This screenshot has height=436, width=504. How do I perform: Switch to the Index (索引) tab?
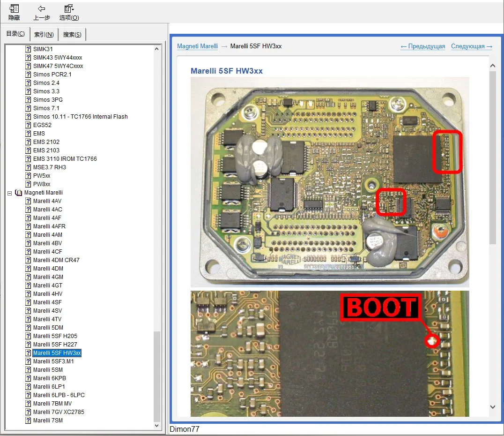[44, 35]
